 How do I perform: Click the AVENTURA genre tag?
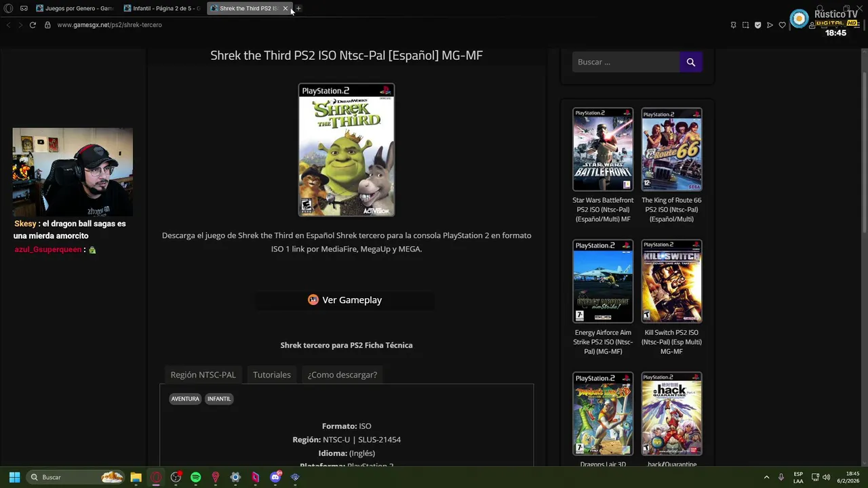185,399
